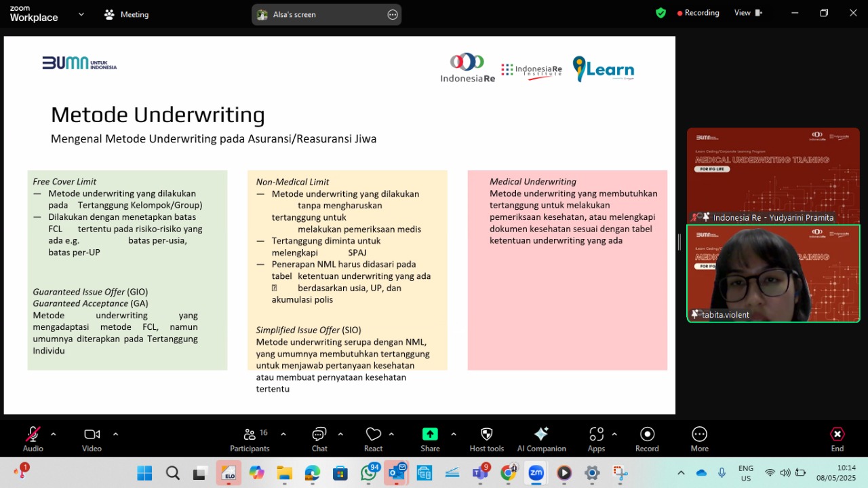The height and width of the screenshot is (488, 868).
Task: View meeting encryption shield info
Action: point(660,13)
